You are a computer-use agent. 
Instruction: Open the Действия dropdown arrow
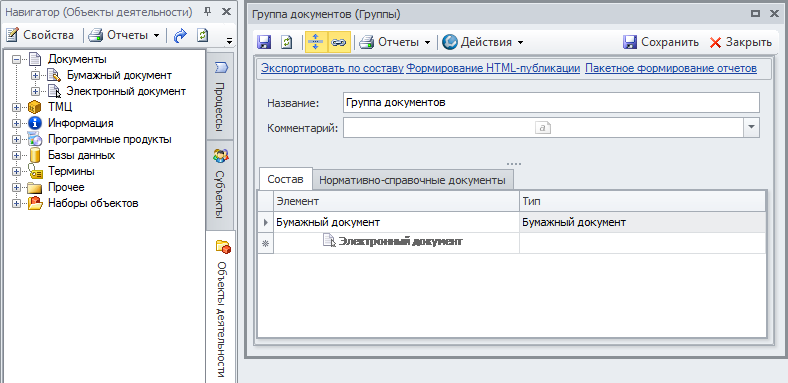[x=520, y=43]
